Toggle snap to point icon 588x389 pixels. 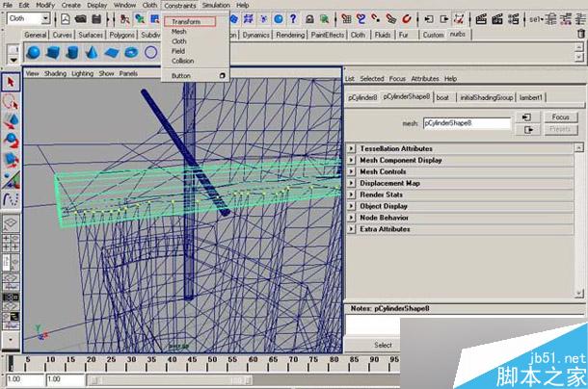click(376, 18)
